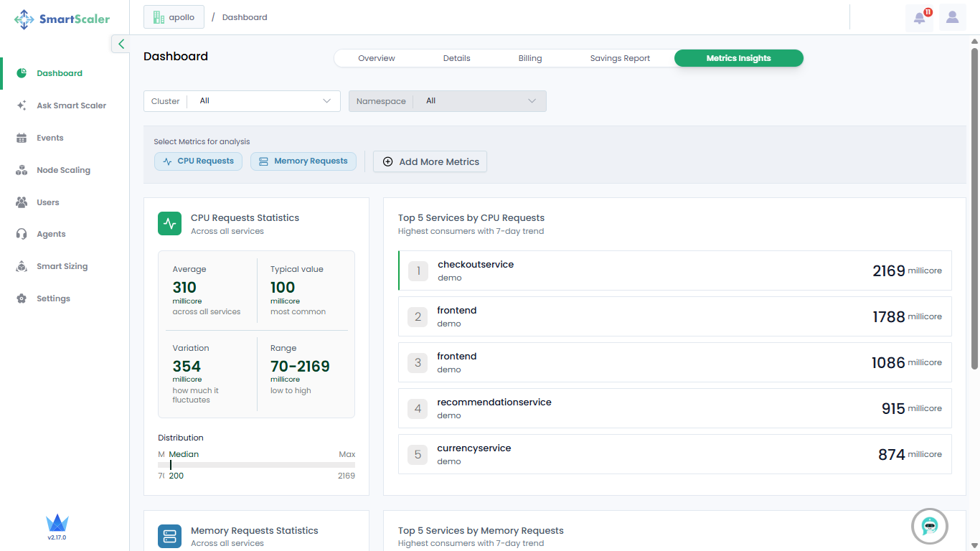Switch to the Savings Report tab
This screenshot has height=551, width=980.
[620, 58]
